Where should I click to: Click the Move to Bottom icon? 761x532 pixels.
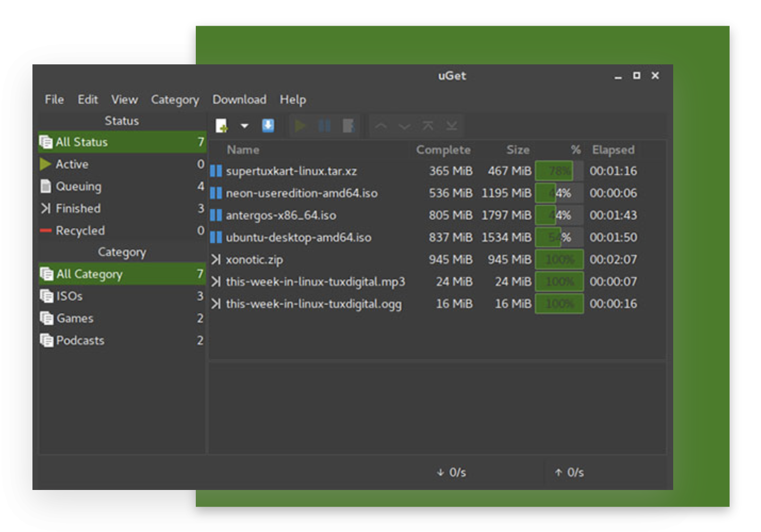click(451, 126)
